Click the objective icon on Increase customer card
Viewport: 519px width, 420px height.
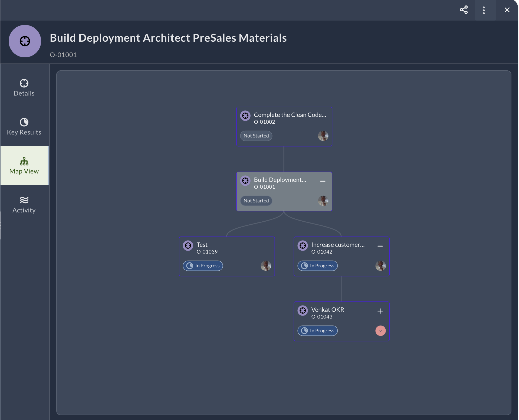coord(303,246)
